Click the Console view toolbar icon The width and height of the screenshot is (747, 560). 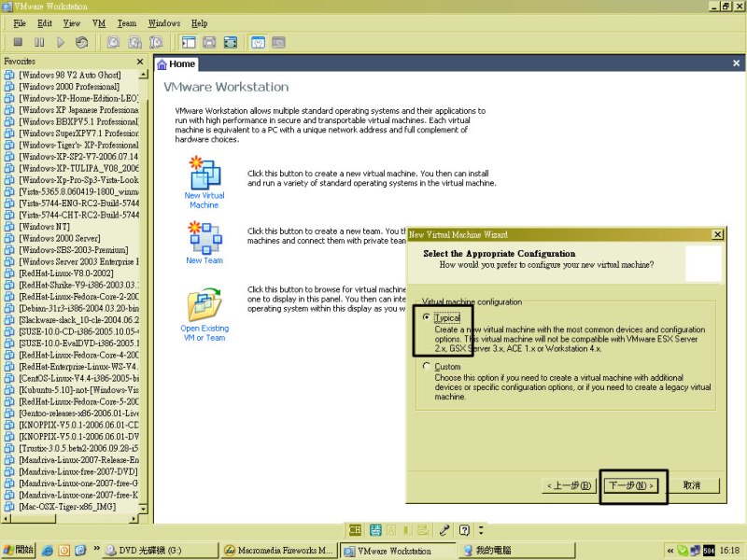click(x=278, y=42)
